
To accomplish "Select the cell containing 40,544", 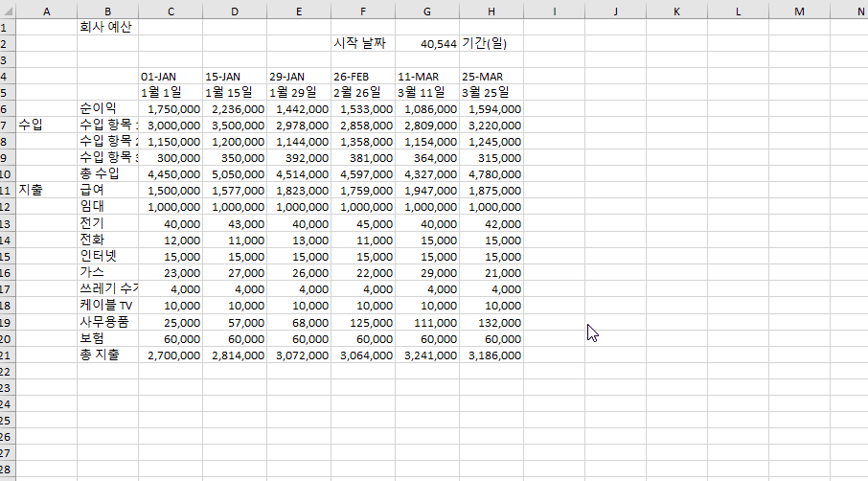I will pyautogui.click(x=427, y=44).
